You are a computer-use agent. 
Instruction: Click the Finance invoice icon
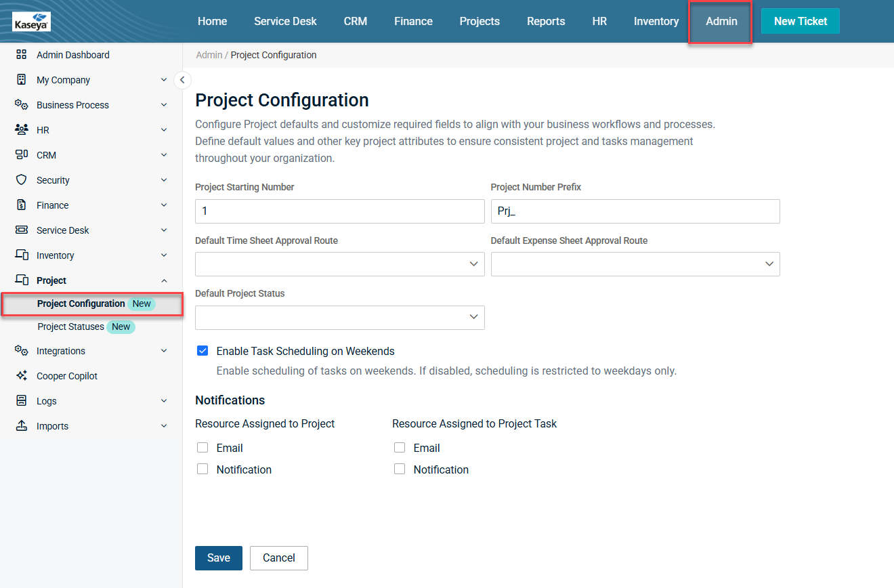coord(21,205)
